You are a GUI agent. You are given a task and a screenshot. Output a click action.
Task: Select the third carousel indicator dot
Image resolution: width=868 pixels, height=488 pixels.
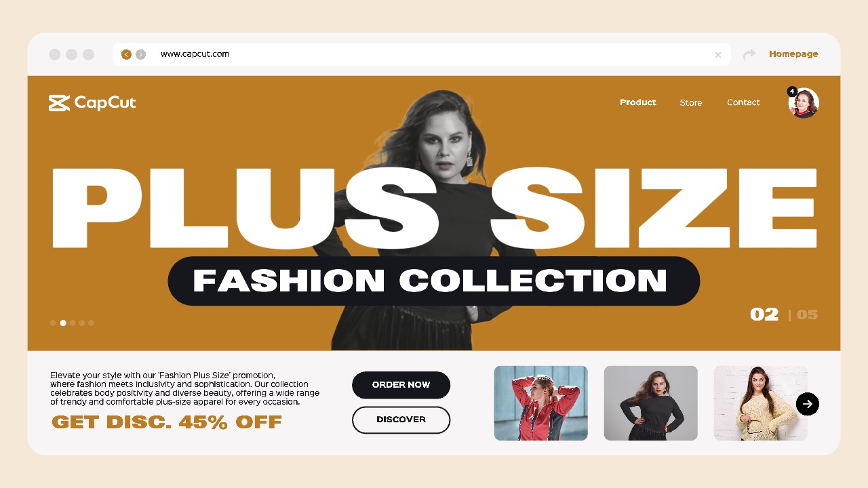pyautogui.click(x=73, y=323)
